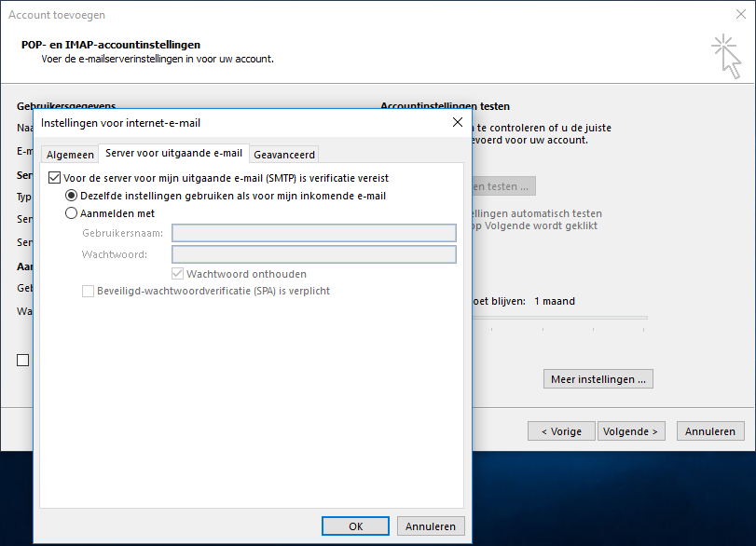Open the Geavanceerd tab
Screen dimensions: 756x546
[284, 155]
